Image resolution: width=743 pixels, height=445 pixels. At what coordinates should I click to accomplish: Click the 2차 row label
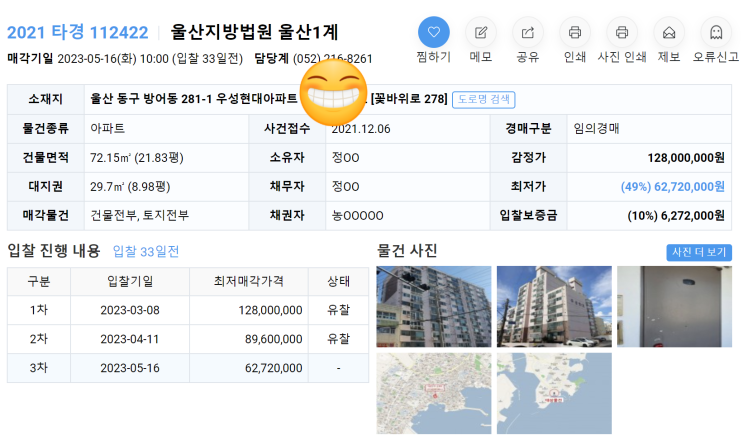pyautogui.click(x=39, y=339)
